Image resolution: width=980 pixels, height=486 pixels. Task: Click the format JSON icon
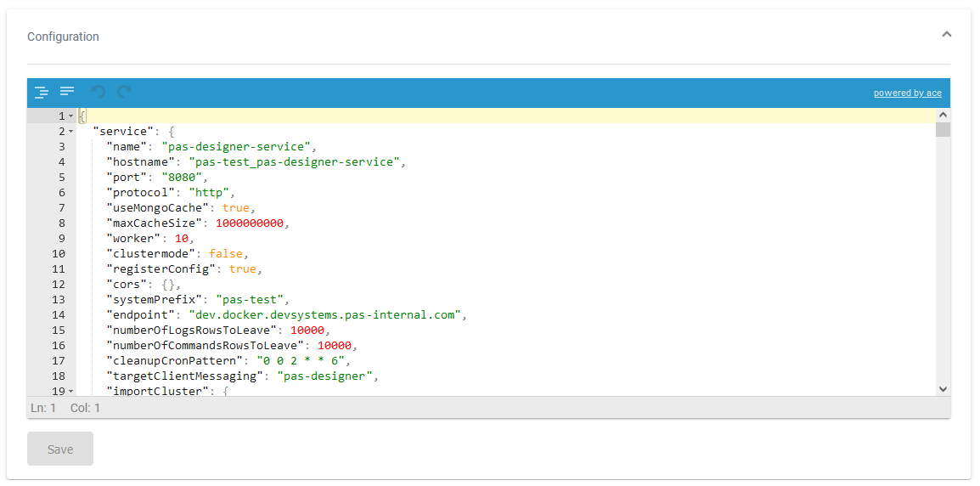[41, 93]
